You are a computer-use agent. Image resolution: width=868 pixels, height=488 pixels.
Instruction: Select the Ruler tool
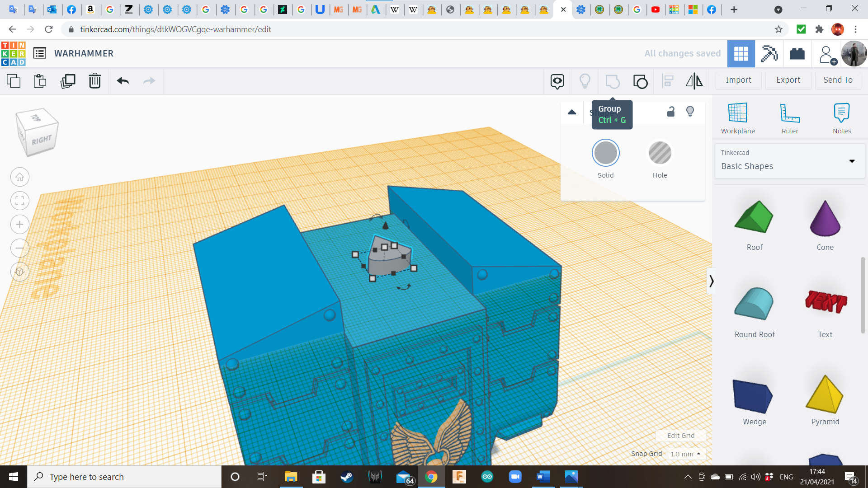(x=790, y=118)
